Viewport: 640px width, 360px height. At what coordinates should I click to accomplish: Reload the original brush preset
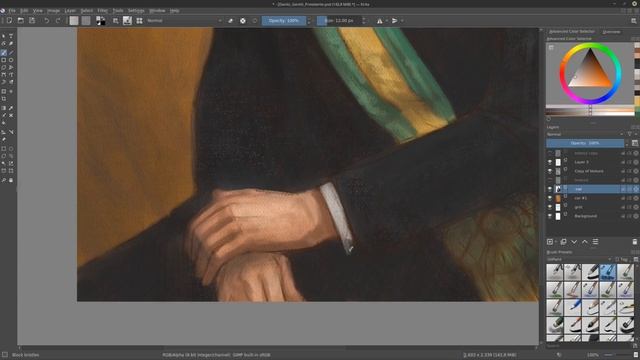point(255,20)
